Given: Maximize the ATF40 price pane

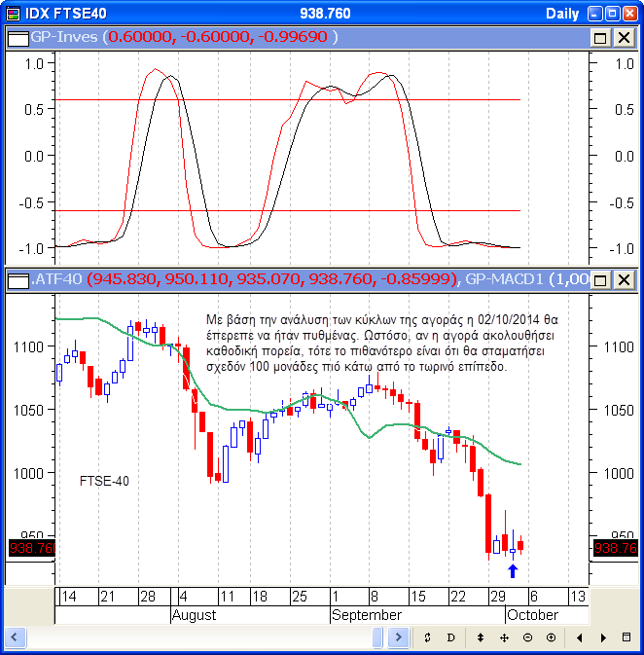Looking at the screenshot, I should 600,280.
